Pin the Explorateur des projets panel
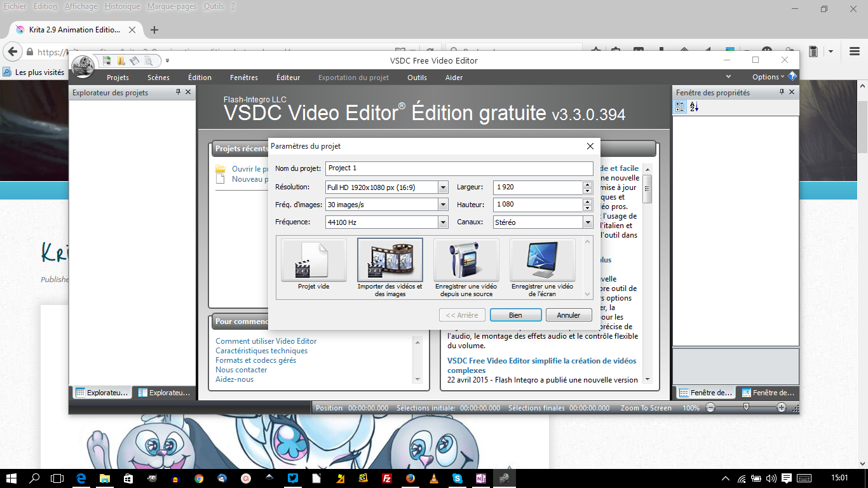 click(179, 92)
